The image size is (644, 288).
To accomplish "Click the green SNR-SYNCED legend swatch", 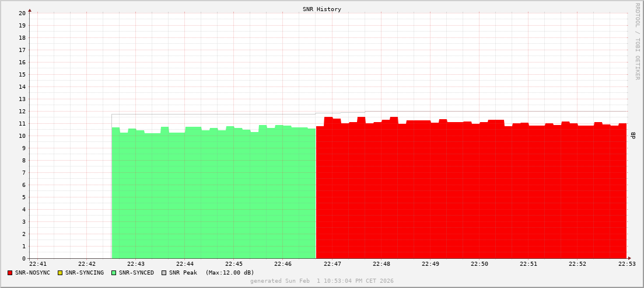I will pyautogui.click(x=114, y=273).
